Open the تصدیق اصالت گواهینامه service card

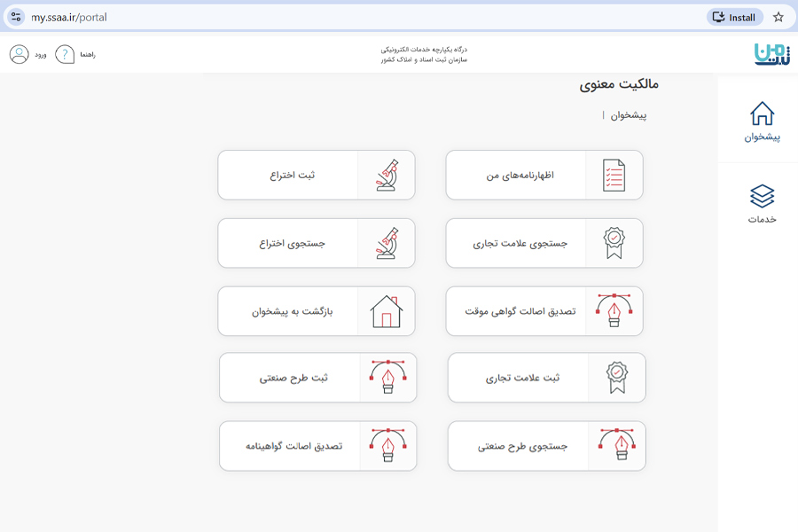coord(317,446)
